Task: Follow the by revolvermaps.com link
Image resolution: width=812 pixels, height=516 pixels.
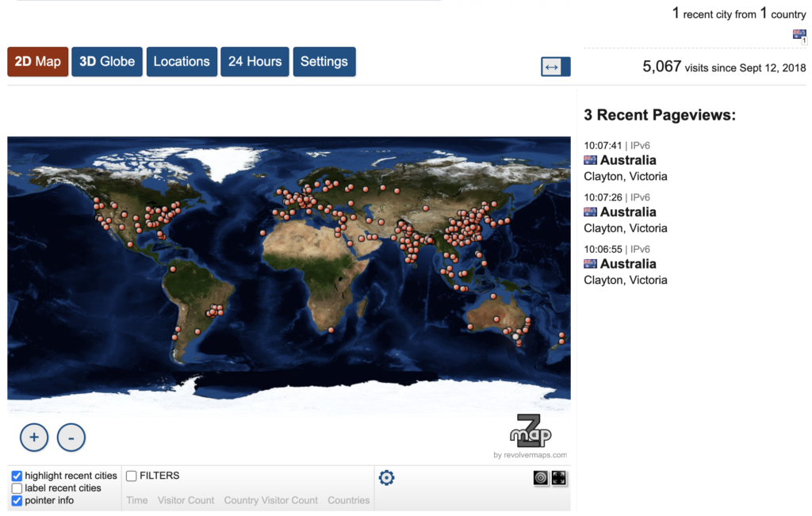Action: pyautogui.click(x=530, y=455)
